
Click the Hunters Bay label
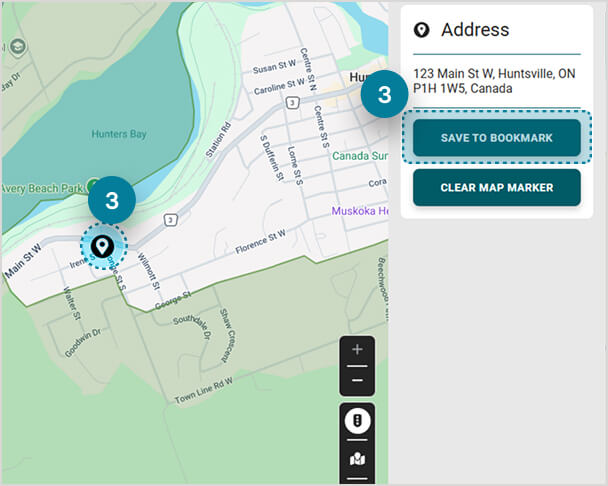[119, 134]
